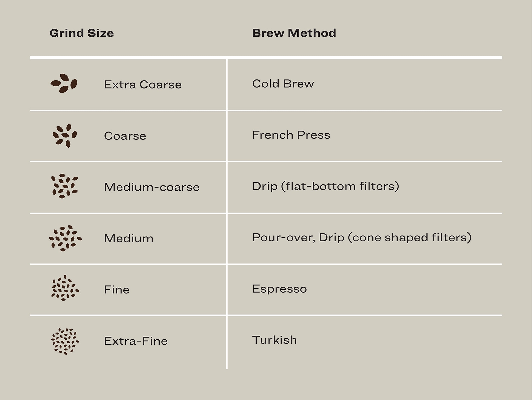Click Pour-over, Drip (cone shaped filters)
Viewport: 532px width, 400px height.
pyautogui.click(x=362, y=238)
